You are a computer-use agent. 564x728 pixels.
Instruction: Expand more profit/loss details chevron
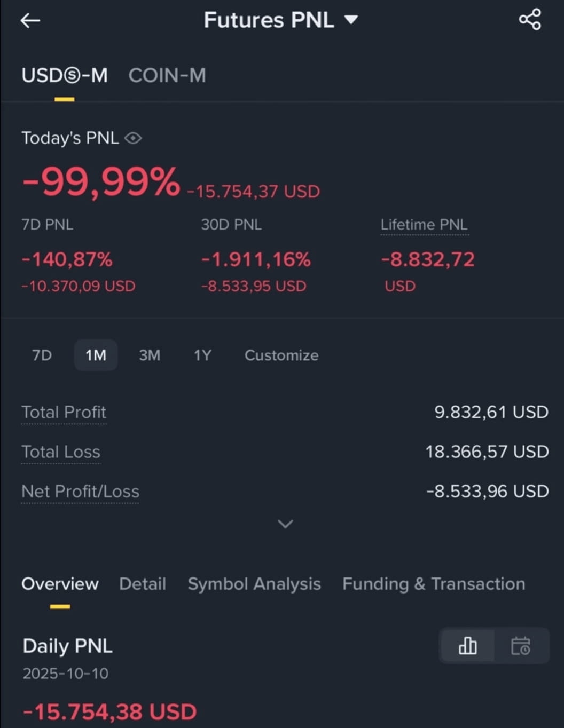point(285,524)
